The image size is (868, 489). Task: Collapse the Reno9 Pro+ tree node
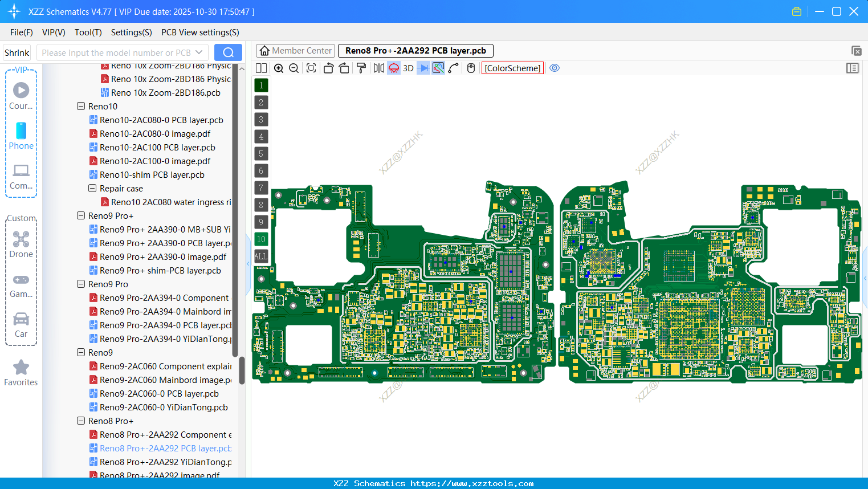[80, 215]
